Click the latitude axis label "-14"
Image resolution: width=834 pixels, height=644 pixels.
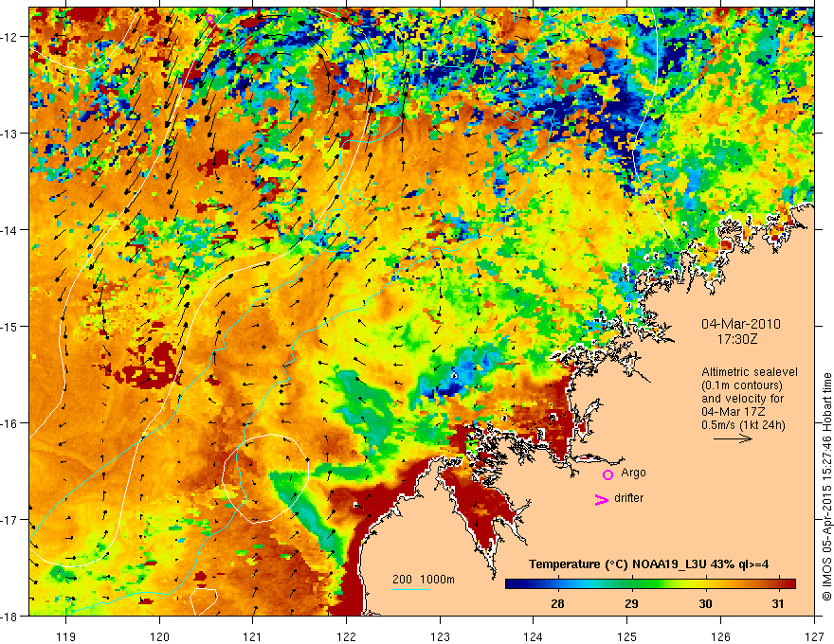[x=10, y=230]
